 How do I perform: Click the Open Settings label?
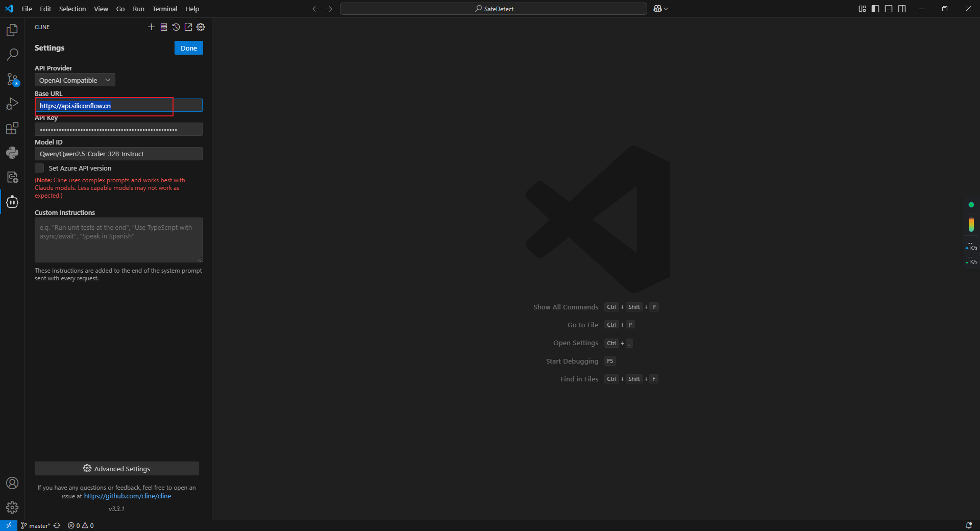pyautogui.click(x=576, y=343)
